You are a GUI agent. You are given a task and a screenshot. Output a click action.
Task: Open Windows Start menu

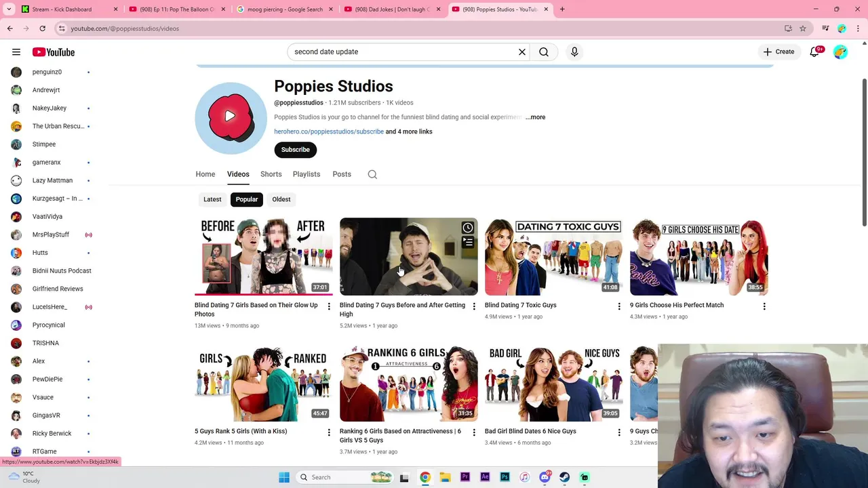point(284,477)
